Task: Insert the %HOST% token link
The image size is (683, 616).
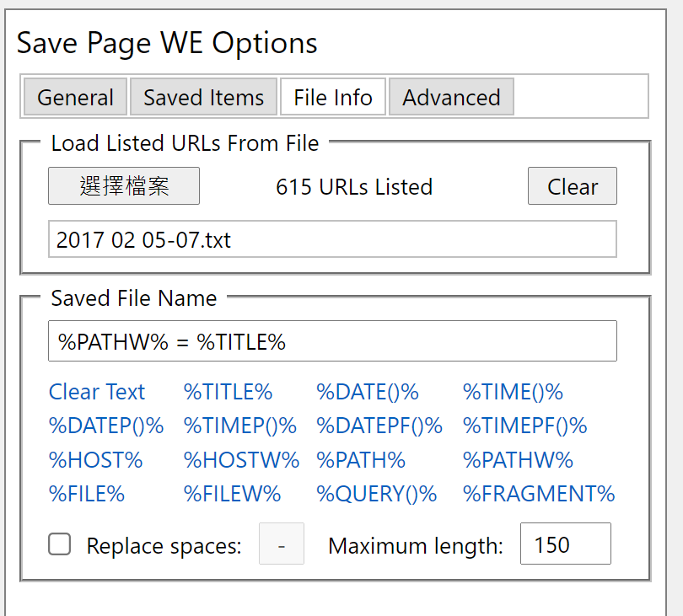Action: 95,460
